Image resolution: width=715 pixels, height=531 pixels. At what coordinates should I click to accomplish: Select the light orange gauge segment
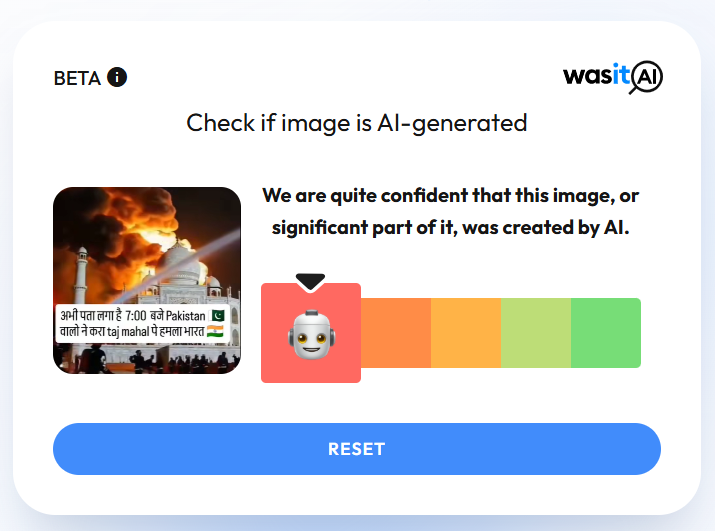pyautogui.click(x=466, y=333)
